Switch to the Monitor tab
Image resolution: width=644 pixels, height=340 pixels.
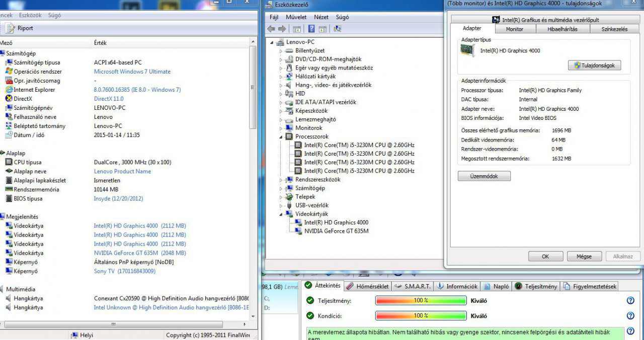pos(514,29)
